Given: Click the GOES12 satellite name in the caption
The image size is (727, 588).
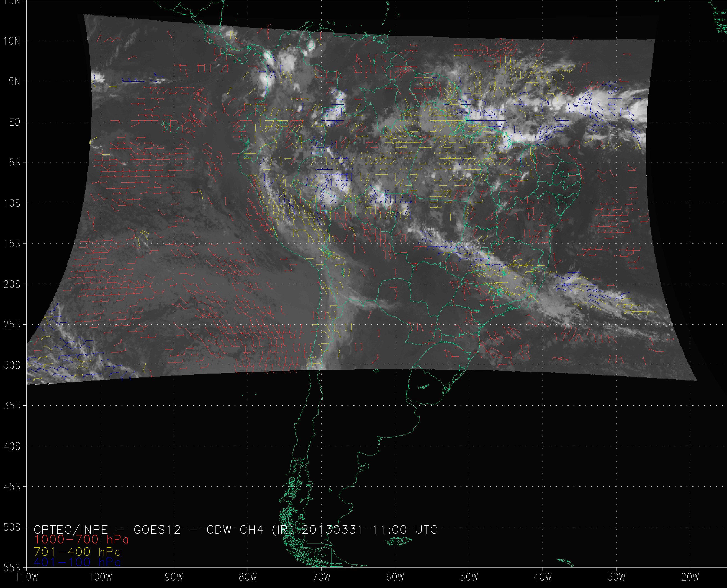Looking at the screenshot, I should click(157, 529).
